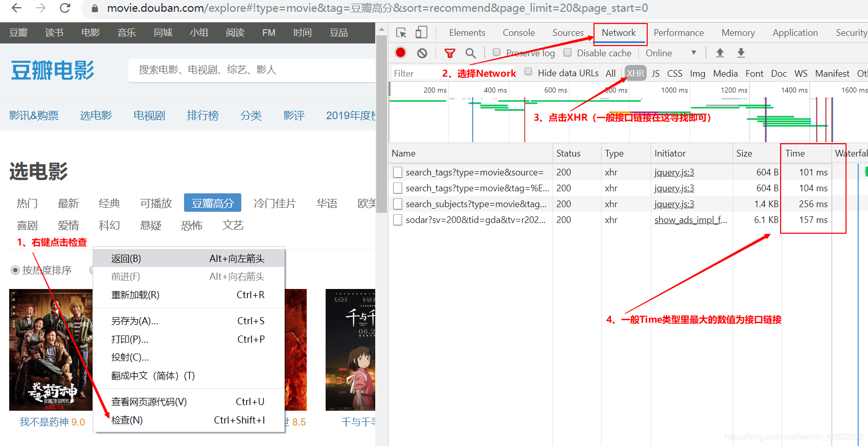Open the Performance tab
Screen dimensions: 868x446
click(679, 33)
